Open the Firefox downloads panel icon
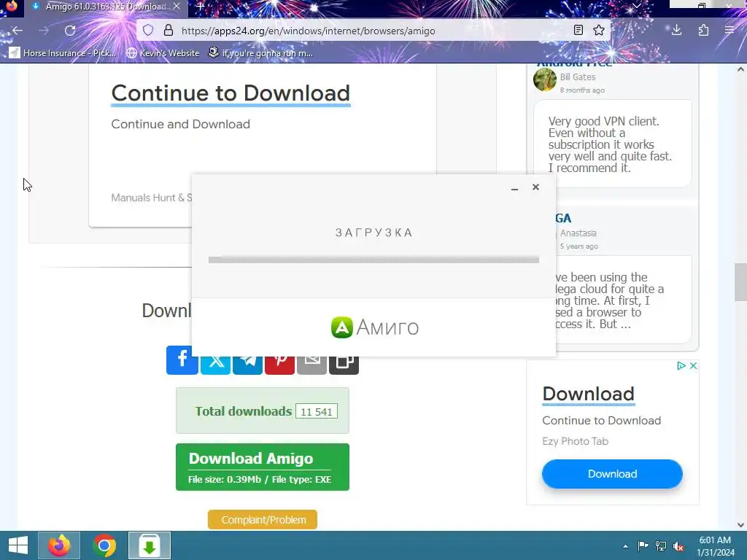 [676, 31]
